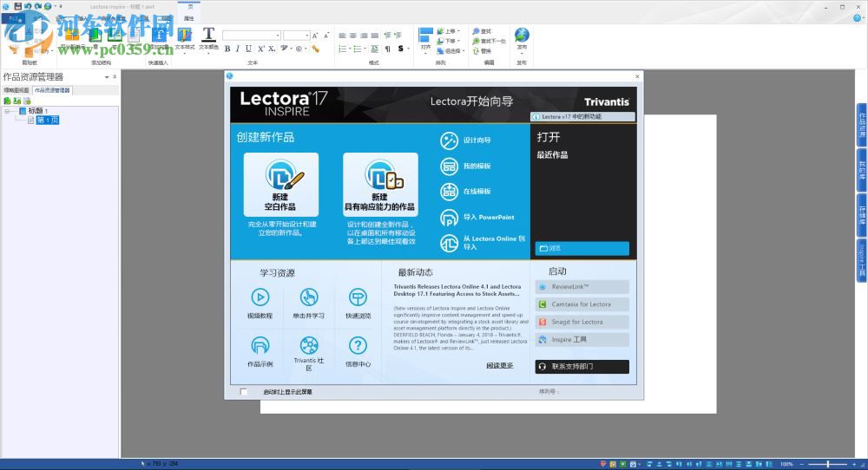Click the Browse (浏览) button
This screenshot has height=470, width=868.
pos(582,248)
